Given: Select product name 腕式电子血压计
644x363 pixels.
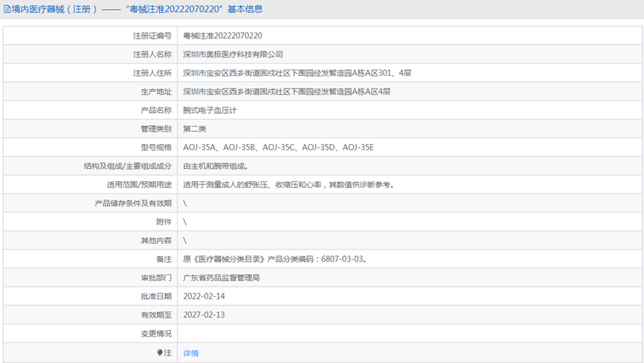Looking at the screenshot, I should 209,110.
